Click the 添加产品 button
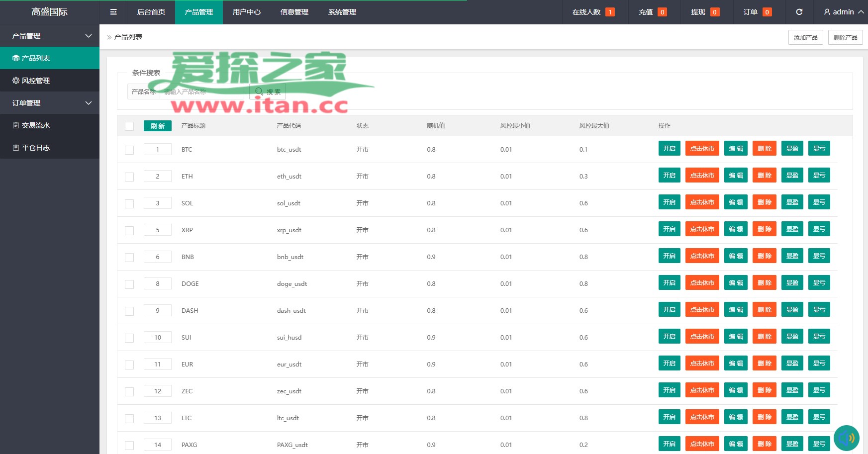The image size is (868, 454). pos(805,37)
